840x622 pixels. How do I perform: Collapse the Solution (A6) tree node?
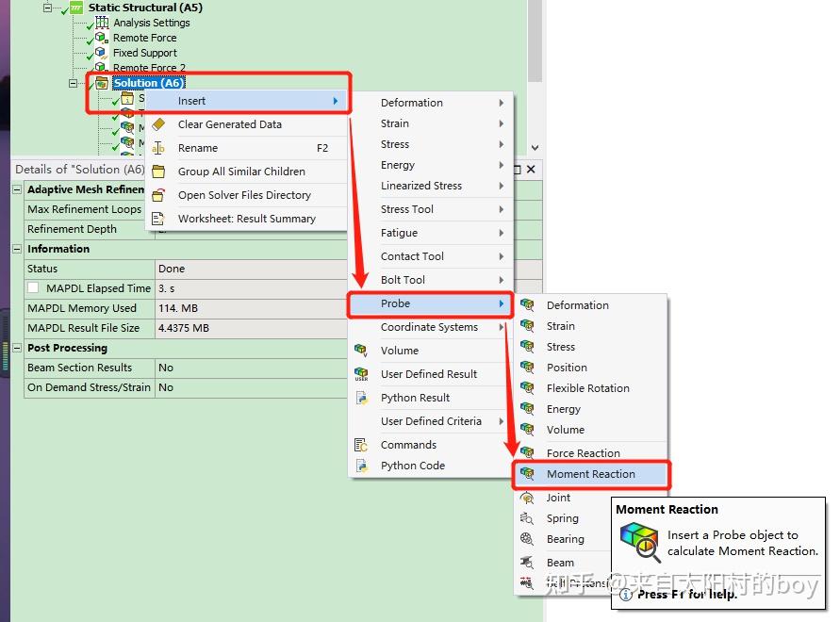click(x=74, y=82)
